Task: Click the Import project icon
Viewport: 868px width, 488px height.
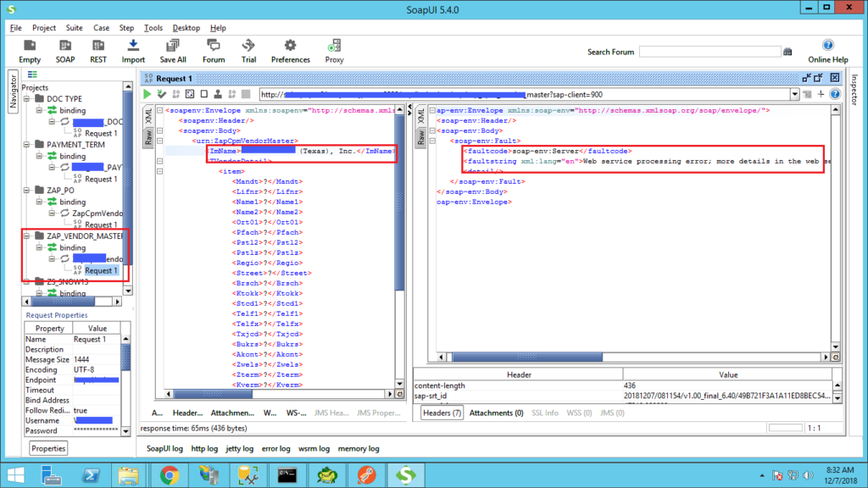Action: coord(133,51)
